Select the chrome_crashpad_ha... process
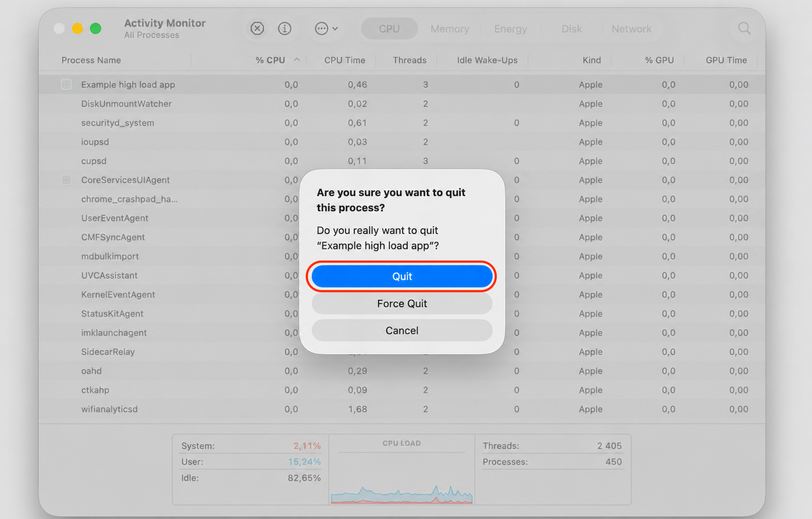This screenshot has height=519, width=812. (x=129, y=199)
